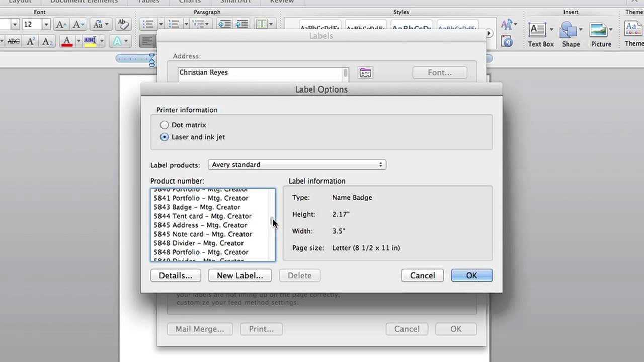The image size is (644, 362).
Task: Open the address book icon beside Address
Action: pos(365,73)
